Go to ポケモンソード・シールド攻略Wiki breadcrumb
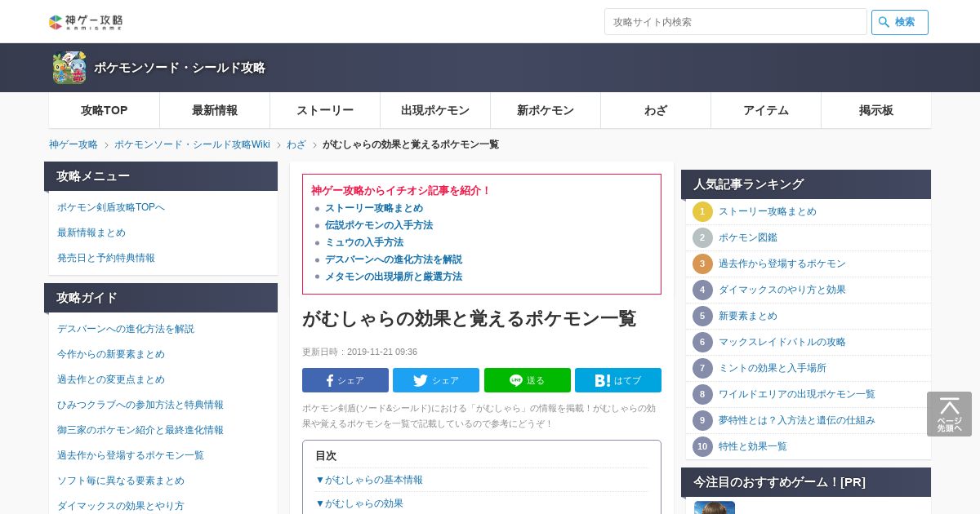The image size is (980, 514). (x=192, y=144)
